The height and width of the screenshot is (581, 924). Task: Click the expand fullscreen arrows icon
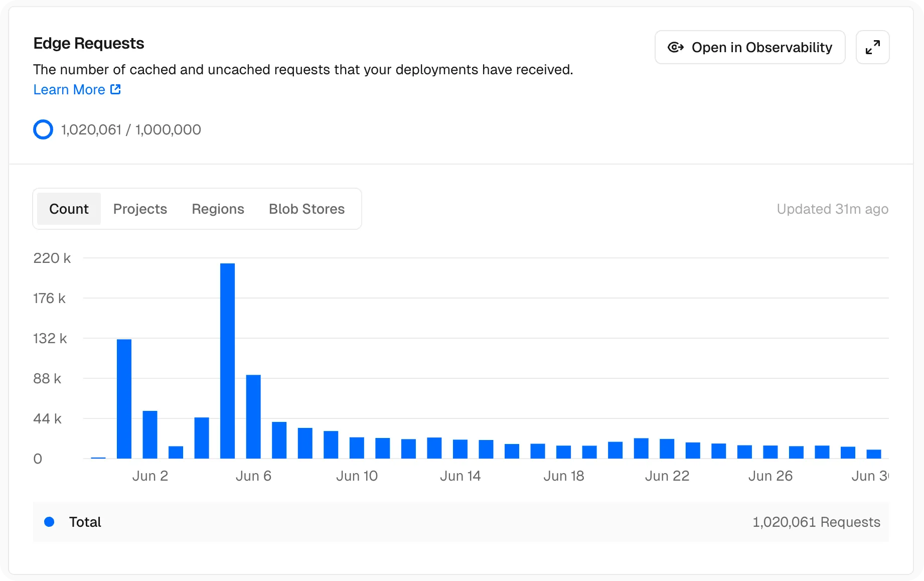872,47
